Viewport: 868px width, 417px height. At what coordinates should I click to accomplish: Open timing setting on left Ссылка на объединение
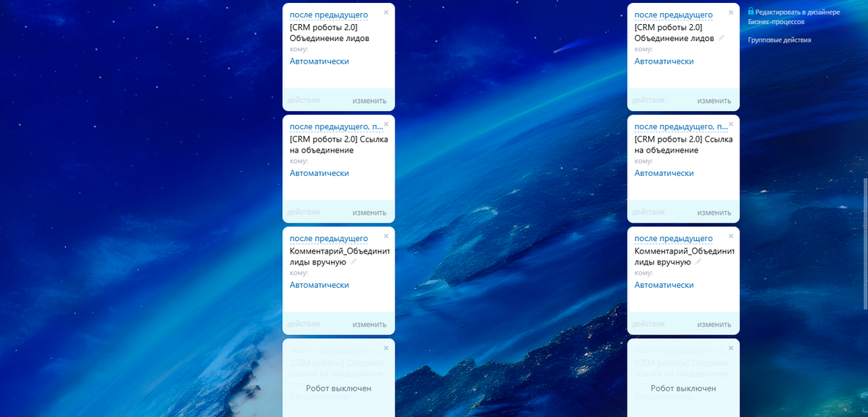pyautogui.click(x=337, y=126)
